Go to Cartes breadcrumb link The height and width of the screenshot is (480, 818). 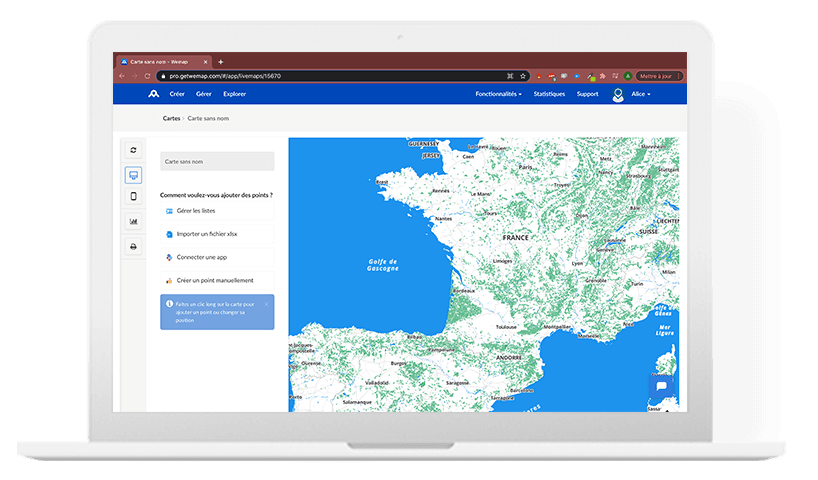(171, 118)
